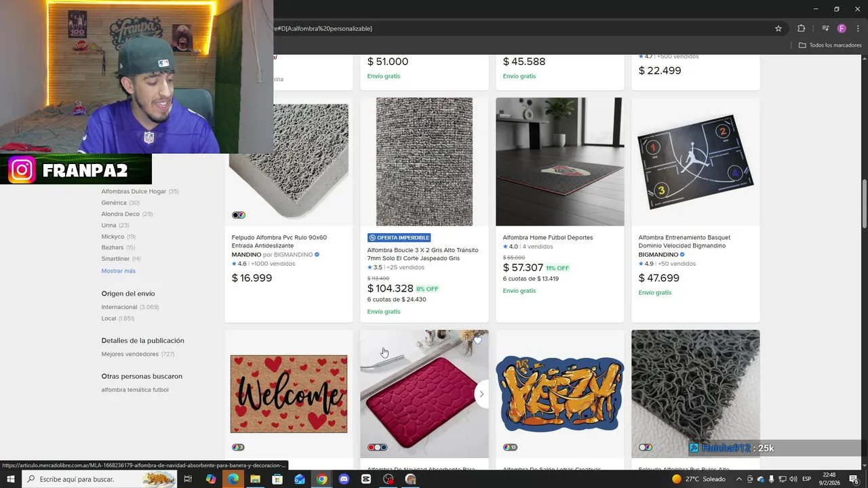This screenshot has height=488, width=868.
Task: Open Alfombra Entrenamiento Basquet Dominio listing title
Action: pyautogui.click(x=684, y=241)
